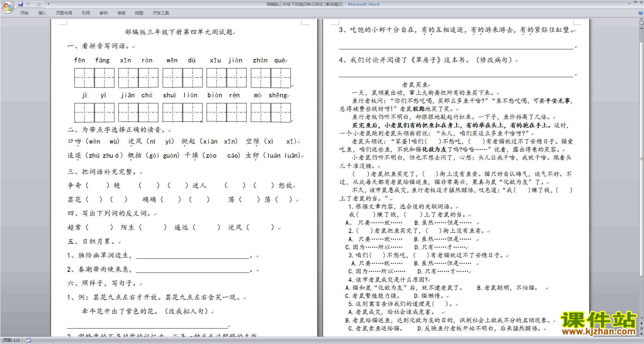
Task: Select the 审阅 ribbon tab
Action: (121, 13)
